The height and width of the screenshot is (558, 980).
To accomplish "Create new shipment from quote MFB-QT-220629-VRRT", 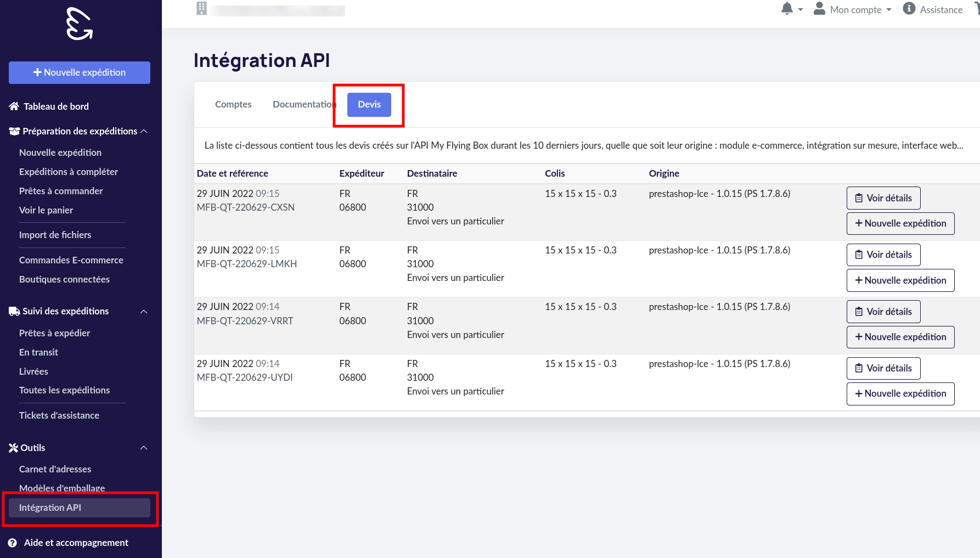I will [x=900, y=337].
